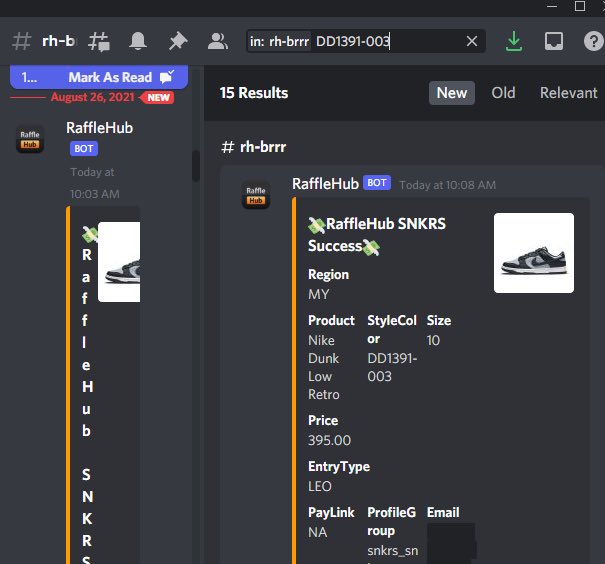Maximize the Discord window

tap(580, 6)
